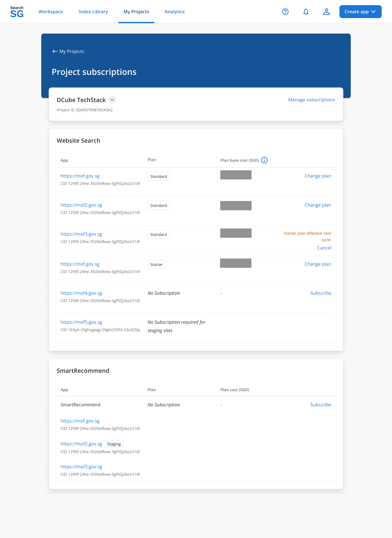Go back to My Projects via arrow link

point(68,51)
